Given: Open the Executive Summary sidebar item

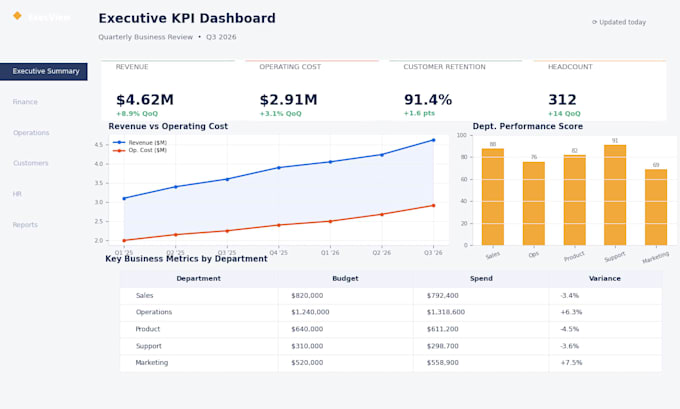Looking at the screenshot, I should click(44, 71).
